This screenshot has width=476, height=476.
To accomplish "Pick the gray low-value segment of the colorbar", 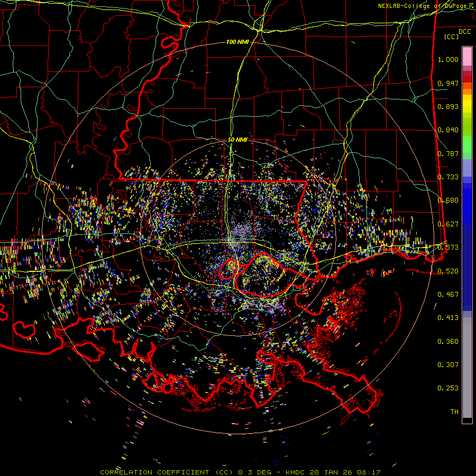I will pyautogui.click(x=467, y=368).
